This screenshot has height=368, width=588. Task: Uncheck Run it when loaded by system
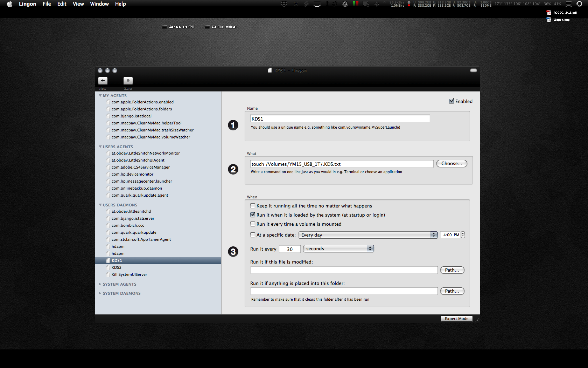click(253, 215)
